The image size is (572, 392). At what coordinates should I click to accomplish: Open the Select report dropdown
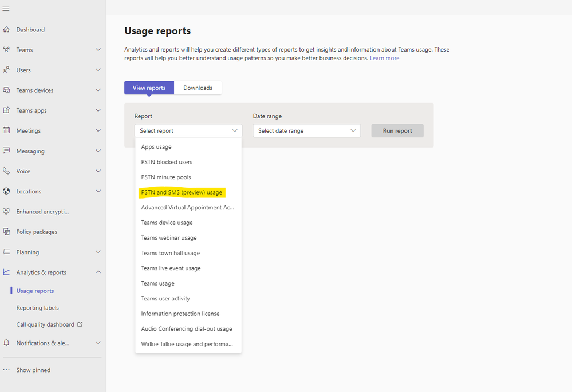(188, 130)
